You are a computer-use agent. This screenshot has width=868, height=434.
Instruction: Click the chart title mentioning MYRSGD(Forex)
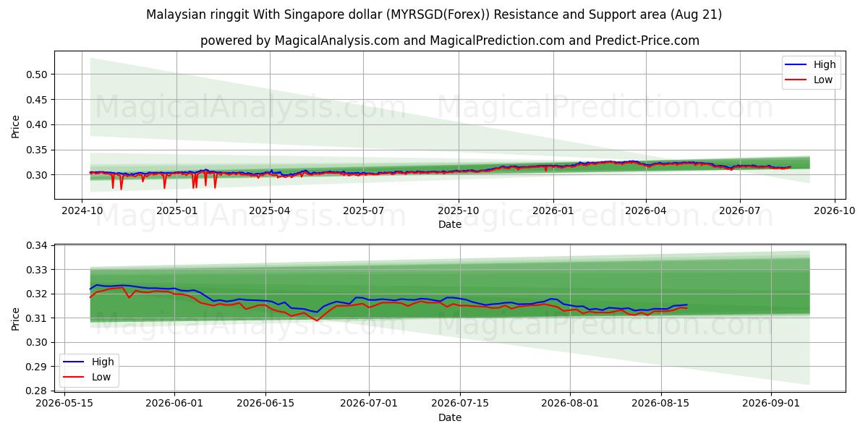tap(434, 14)
